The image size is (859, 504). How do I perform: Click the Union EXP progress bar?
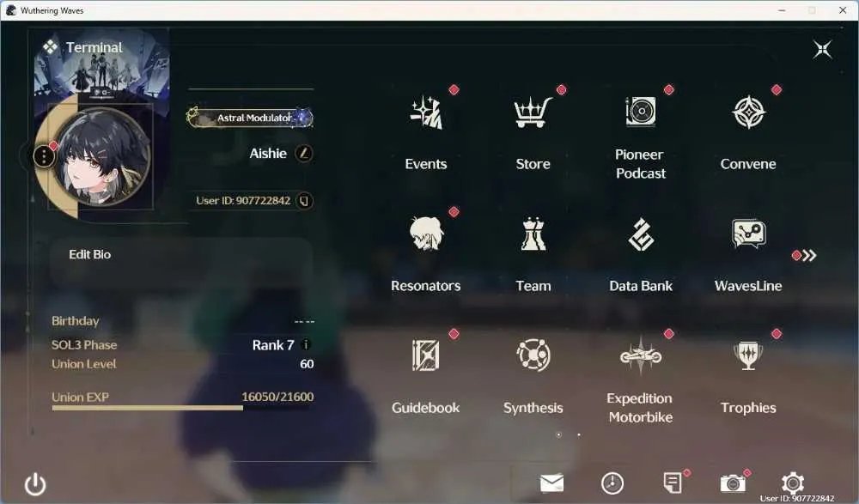(182, 408)
